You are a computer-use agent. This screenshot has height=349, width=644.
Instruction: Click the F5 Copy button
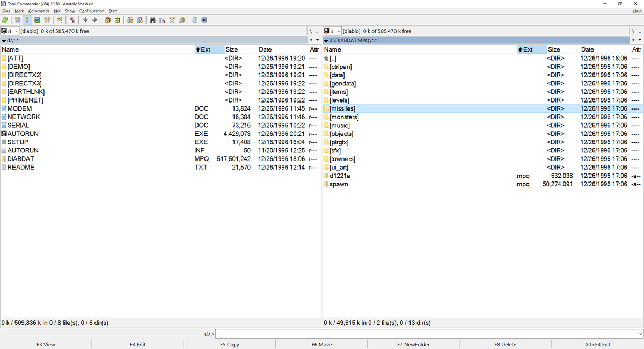coord(230,345)
